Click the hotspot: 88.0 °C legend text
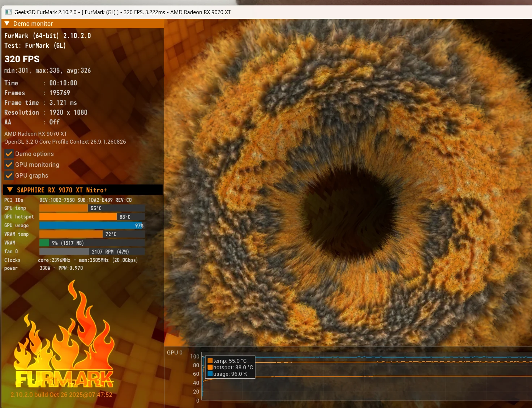This screenshot has height=408, width=532. 233,367
